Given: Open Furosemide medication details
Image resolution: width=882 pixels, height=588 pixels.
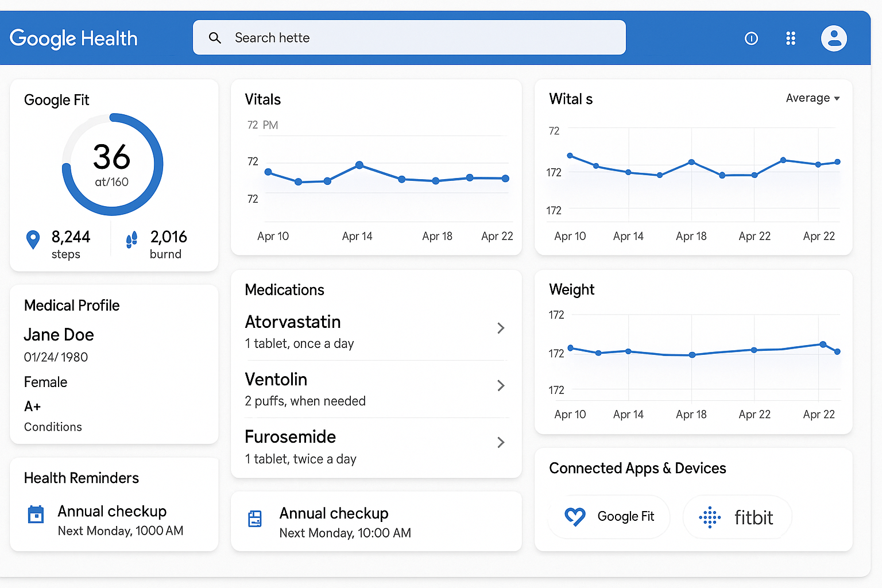Looking at the screenshot, I should [x=501, y=443].
